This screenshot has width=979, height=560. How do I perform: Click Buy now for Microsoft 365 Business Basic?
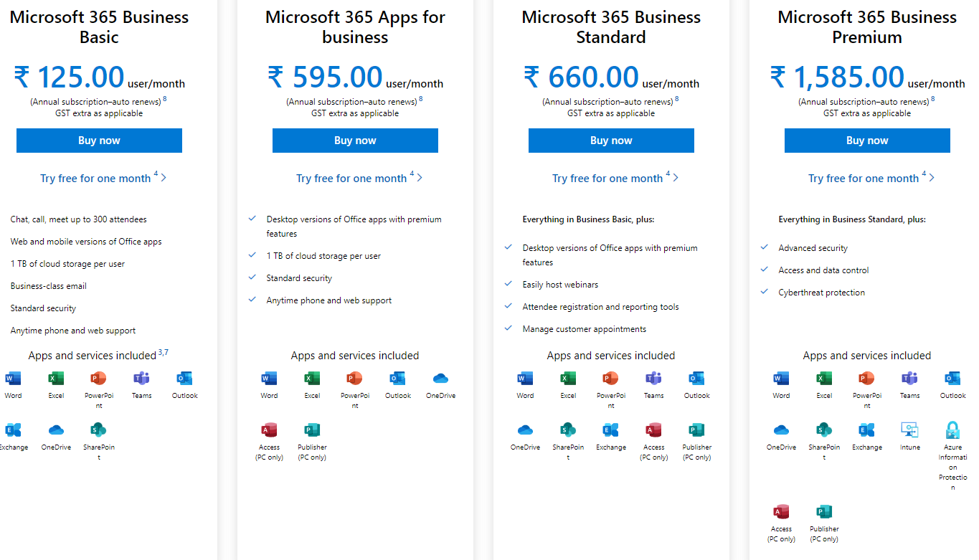(x=99, y=140)
